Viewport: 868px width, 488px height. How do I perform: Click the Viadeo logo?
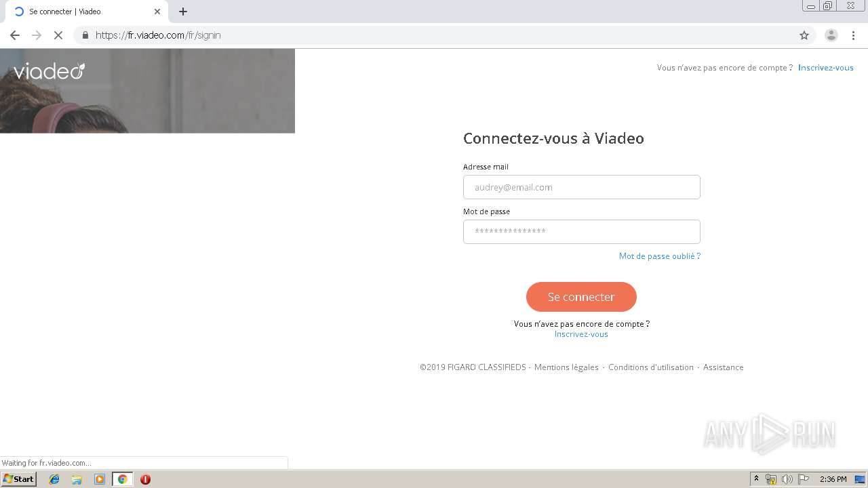pyautogui.click(x=49, y=71)
